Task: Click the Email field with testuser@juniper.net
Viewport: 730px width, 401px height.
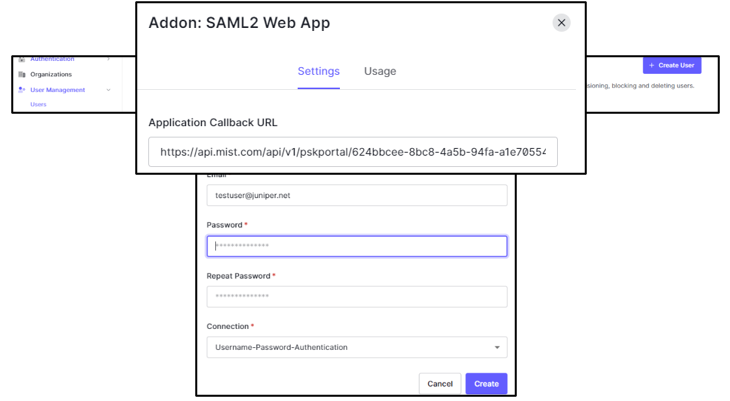Action: pyautogui.click(x=357, y=195)
